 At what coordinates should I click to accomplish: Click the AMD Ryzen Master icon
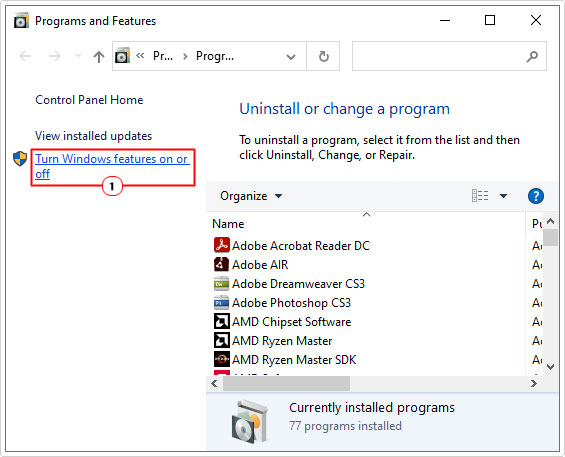221,340
